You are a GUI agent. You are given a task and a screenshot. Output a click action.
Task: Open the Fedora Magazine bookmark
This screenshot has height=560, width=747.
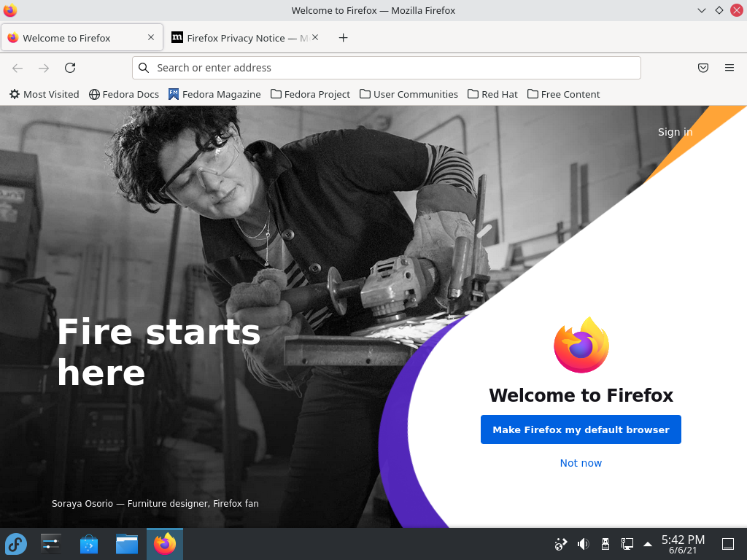pos(214,94)
